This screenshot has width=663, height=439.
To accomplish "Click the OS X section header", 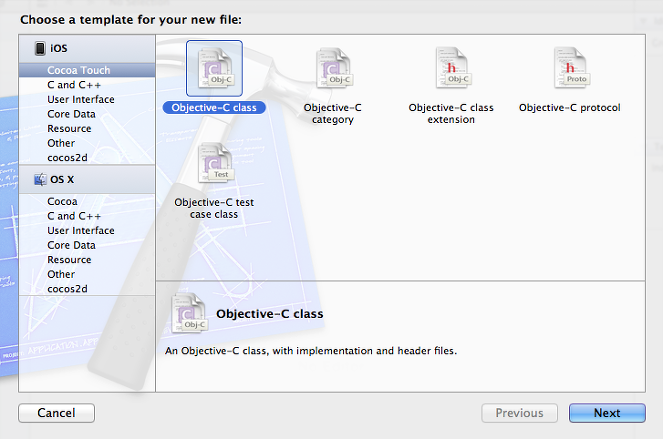I will pyautogui.click(x=87, y=179).
